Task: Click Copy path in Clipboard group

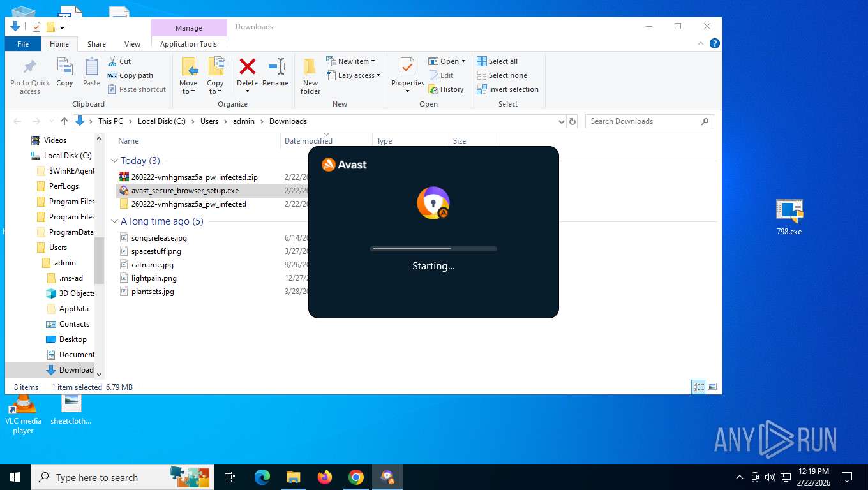Action: (130, 75)
